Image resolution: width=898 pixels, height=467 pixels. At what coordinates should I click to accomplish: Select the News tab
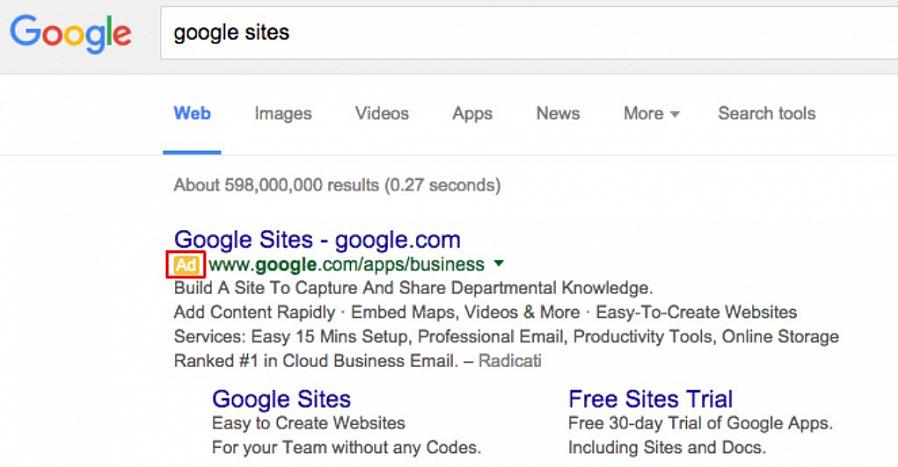click(x=558, y=113)
